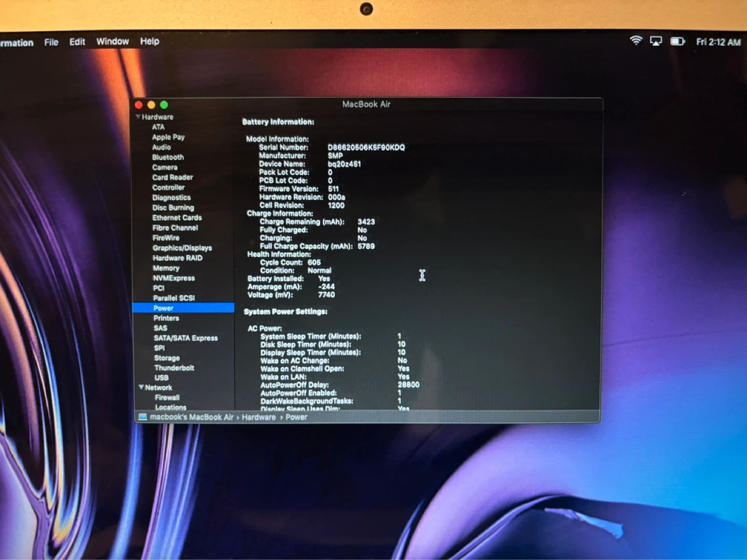This screenshot has width=747, height=560.
Task: Click the clock showing Fri 2:12 AM
Action: [x=718, y=42]
